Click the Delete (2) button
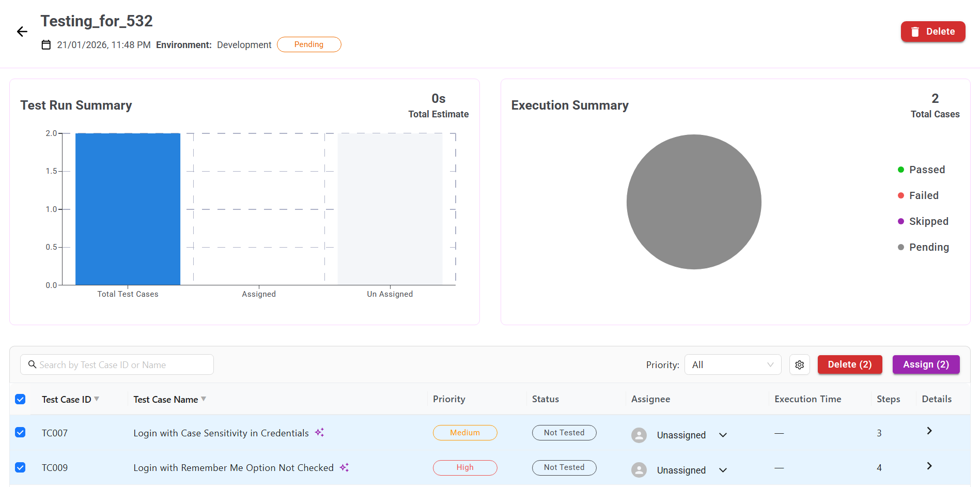The height and width of the screenshot is (487, 980). click(849, 365)
